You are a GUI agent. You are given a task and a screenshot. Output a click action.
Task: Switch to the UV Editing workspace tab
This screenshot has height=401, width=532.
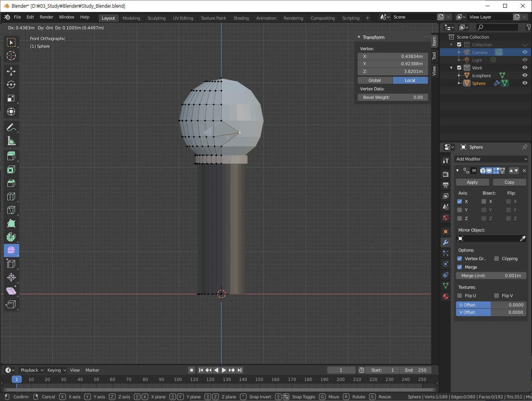[x=183, y=18]
